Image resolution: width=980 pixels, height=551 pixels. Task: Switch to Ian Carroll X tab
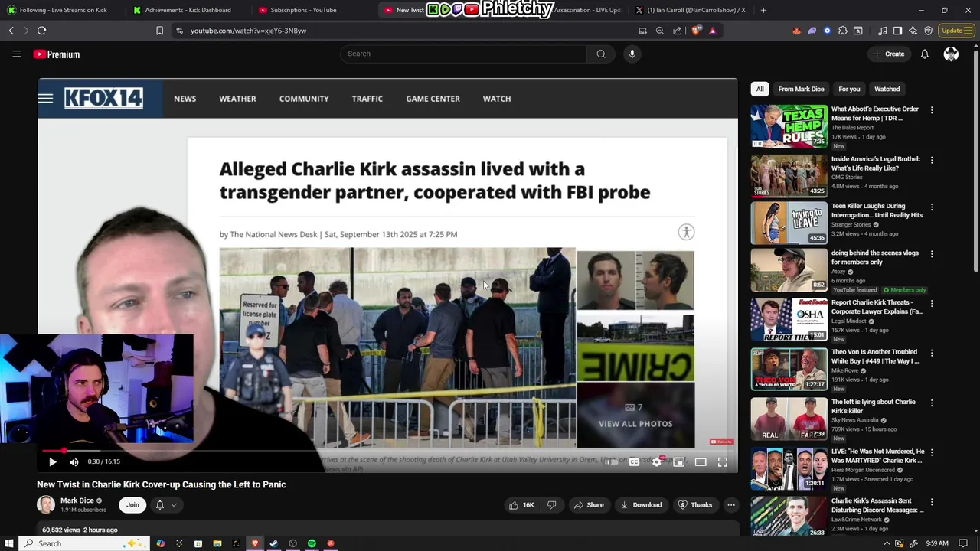point(693,10)
